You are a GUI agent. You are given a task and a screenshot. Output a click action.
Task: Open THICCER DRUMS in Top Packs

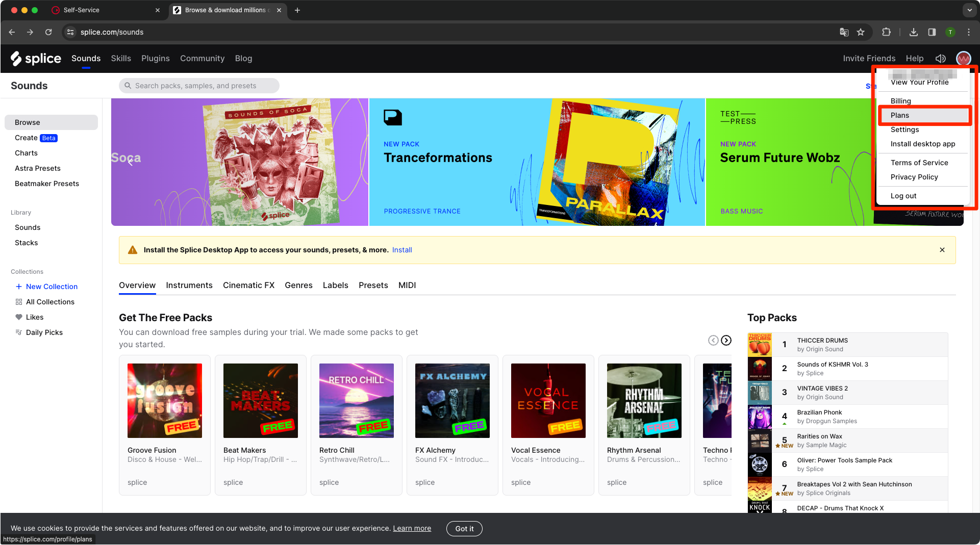[x=847, y=345]
